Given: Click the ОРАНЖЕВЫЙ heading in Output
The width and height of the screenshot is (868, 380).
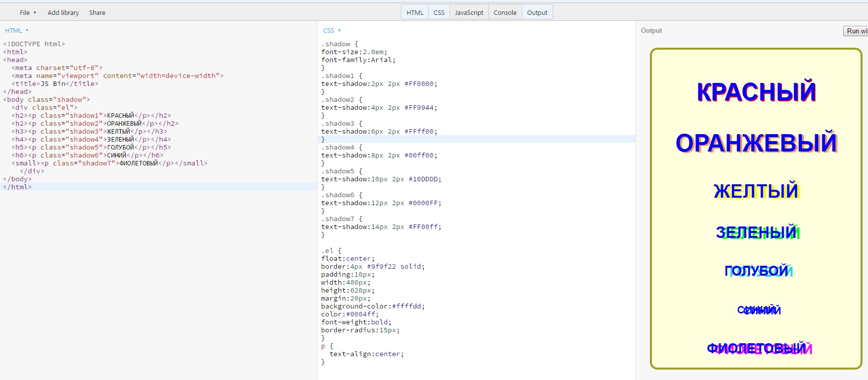Looking at the screenshot, I should point(757,144).
